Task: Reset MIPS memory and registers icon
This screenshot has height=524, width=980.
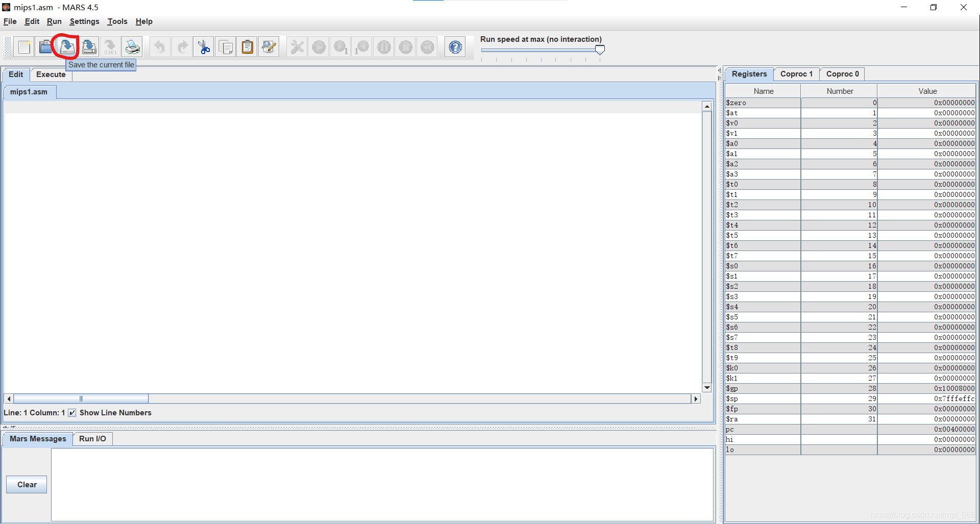Action: (428, 47)
